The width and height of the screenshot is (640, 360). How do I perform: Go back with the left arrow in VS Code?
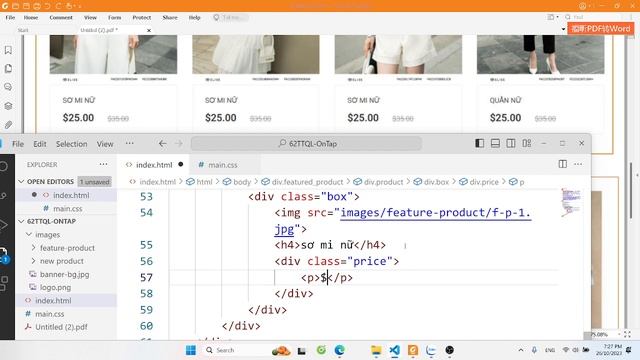(x=162, y=143)
